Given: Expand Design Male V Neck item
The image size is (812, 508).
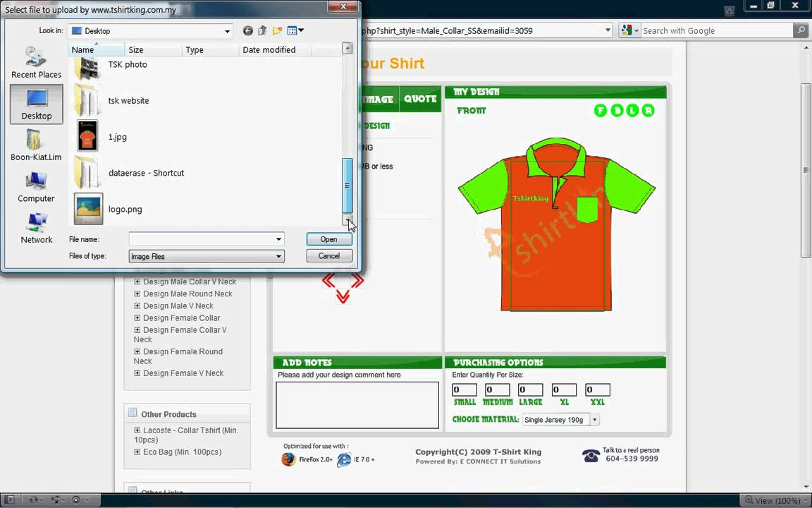Looking at the screenshot, I should point(137,306).
